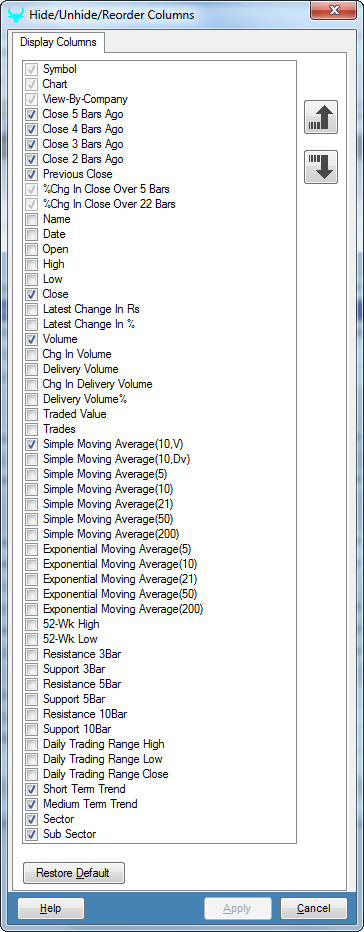This screenshot has width=364, height=932.
Task: Select the Symbol row text
Action: click(x=59, y=70)
